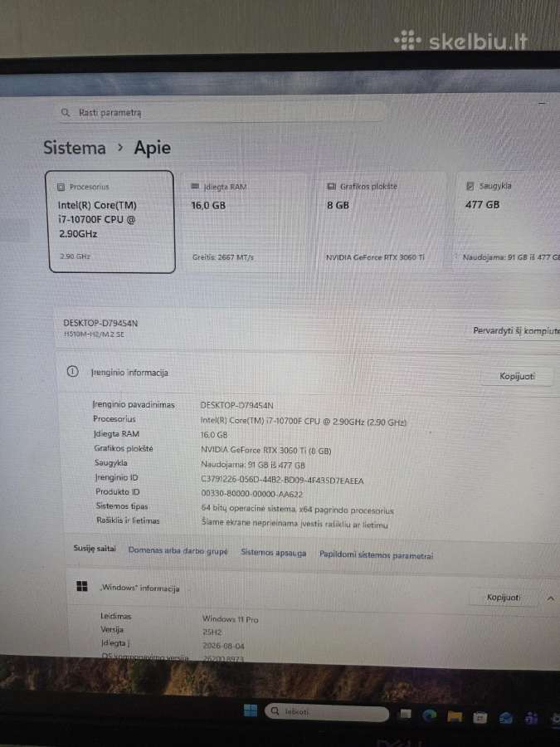Click NVIDIA GeForce RTX 3060 Ti text in graphics card

click(375, 257)
